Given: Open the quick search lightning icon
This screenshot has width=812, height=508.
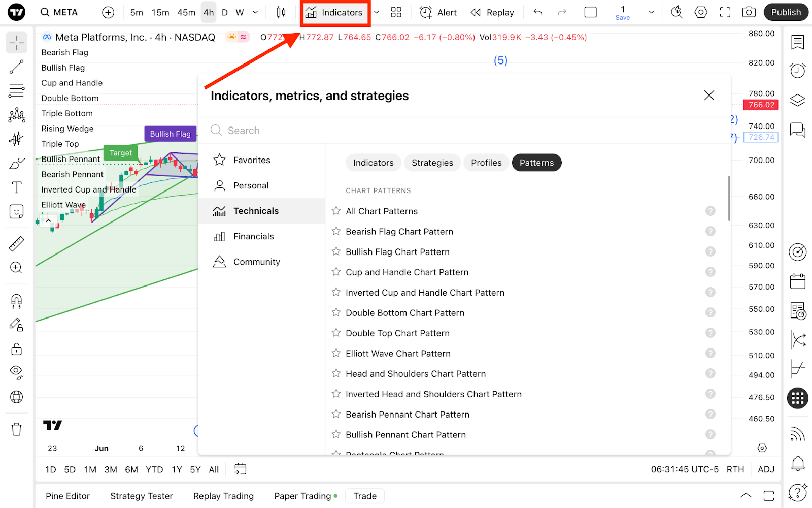Looking at the screenshot, I should (x=676, y=12).
